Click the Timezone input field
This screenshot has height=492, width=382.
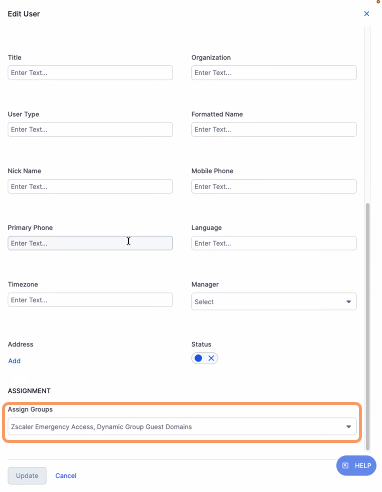point(90,300)
